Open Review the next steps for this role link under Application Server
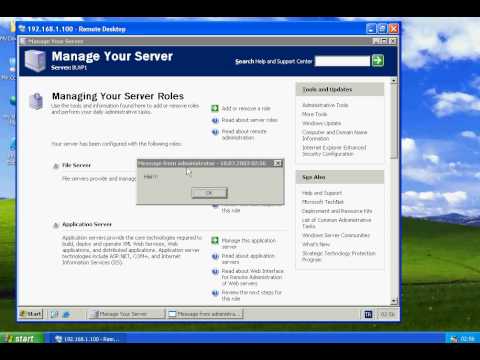The image size is (480, 360). coord(252,295)
